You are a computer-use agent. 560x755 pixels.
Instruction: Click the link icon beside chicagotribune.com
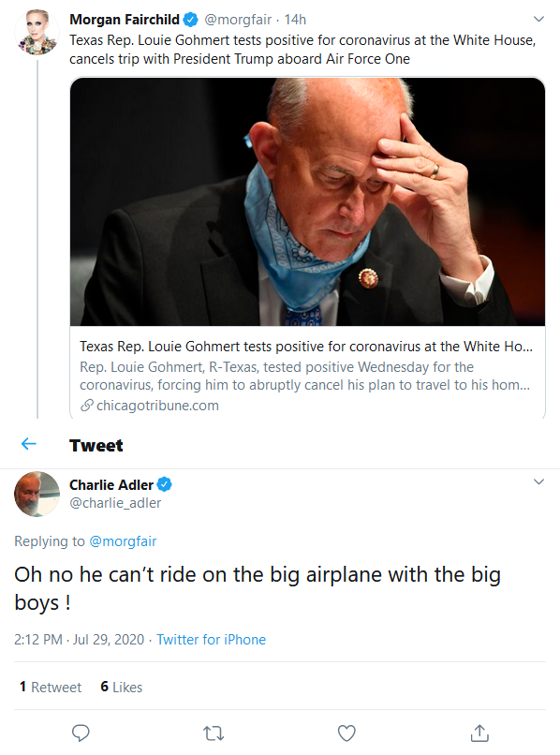[x=87, y=406]
